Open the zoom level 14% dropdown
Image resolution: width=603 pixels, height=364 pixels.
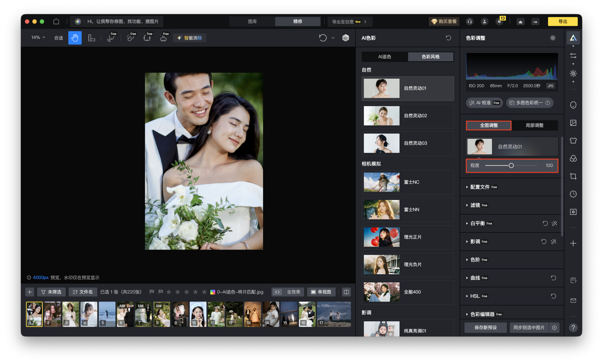click(37, 38)
